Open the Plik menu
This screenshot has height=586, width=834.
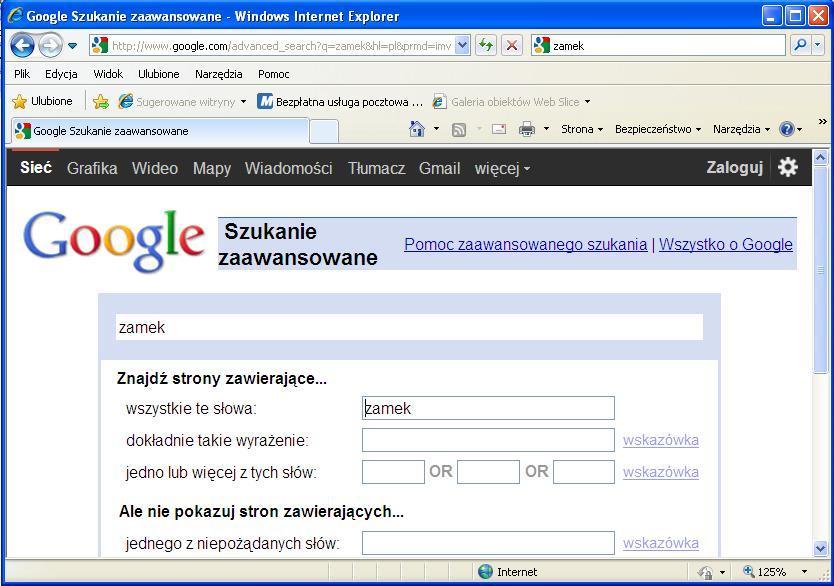tap(22, 74)
